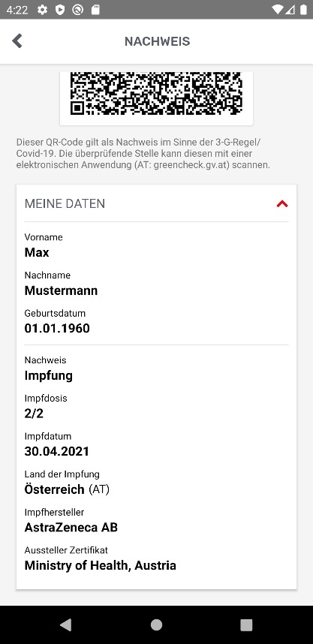
Task: Tap issuer Ministry of Health, Austria
Action: tap(101, 565)
